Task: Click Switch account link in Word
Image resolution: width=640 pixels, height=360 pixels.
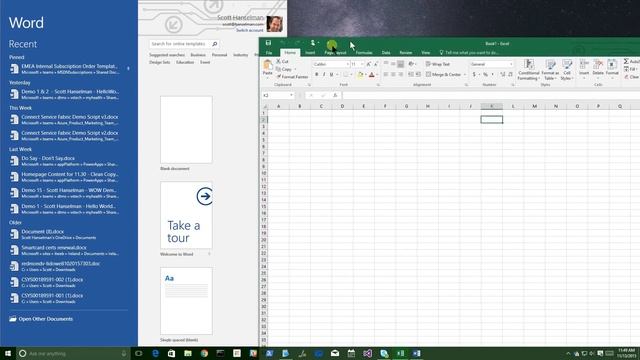Action: click(x=249, y=30)
